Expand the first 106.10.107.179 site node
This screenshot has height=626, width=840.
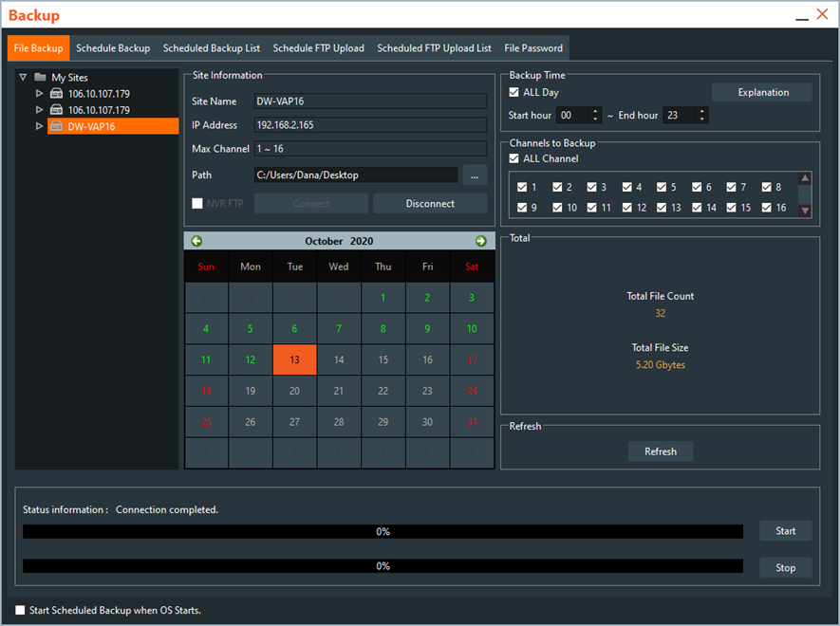click(39, 94)
